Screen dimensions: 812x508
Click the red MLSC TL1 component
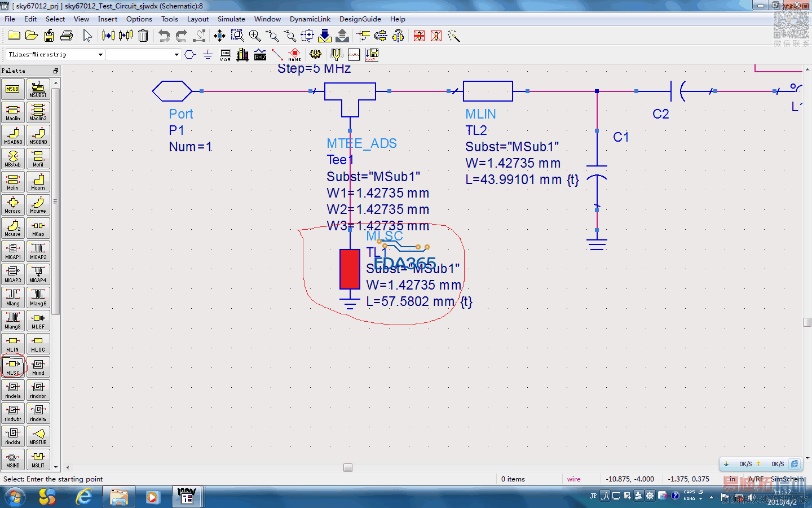[x=350, y=269]
